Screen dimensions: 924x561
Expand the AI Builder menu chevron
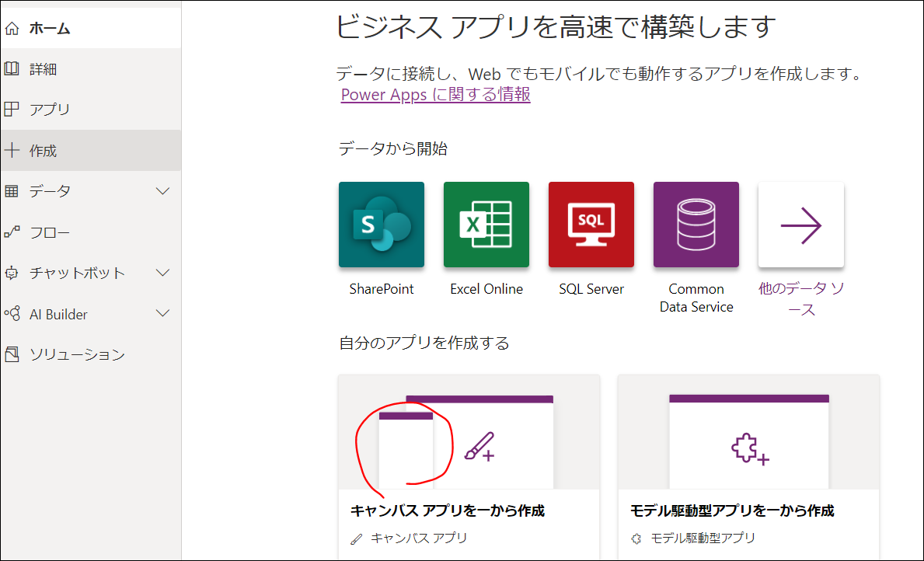(162, 313)
